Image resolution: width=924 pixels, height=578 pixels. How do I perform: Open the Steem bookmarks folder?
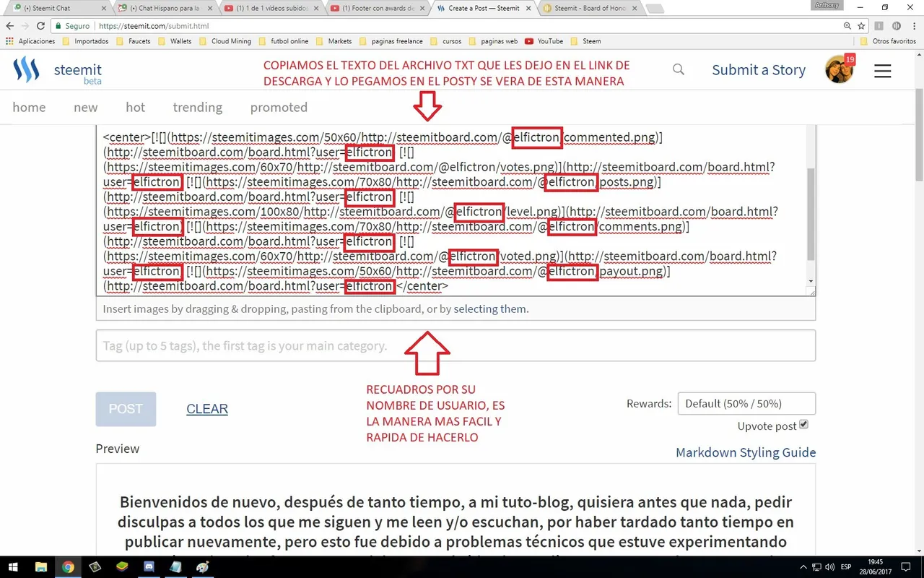(586, 41)
